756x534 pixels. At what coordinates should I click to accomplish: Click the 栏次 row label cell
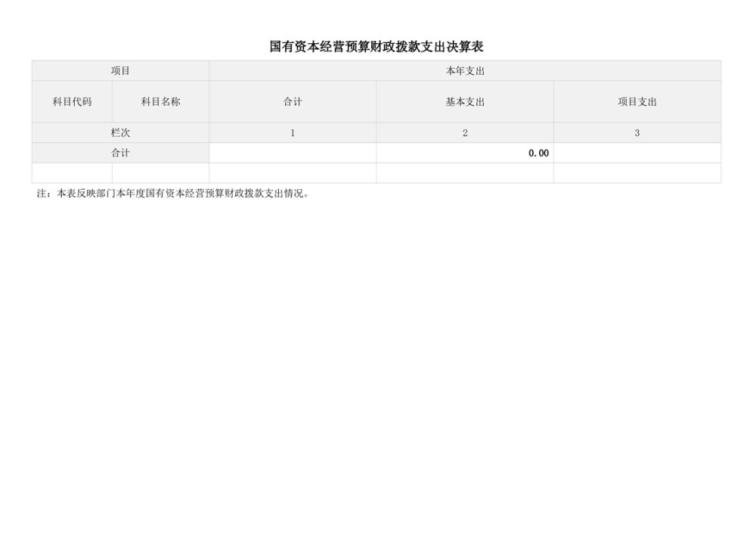coord(120,133)
